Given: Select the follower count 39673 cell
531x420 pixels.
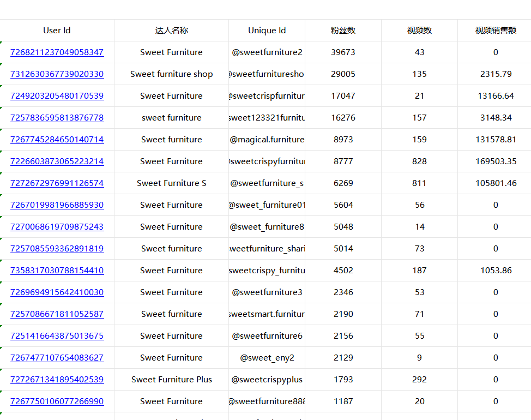Looking at the screenshot, I should pyautogui.click(x=343, y=52).
